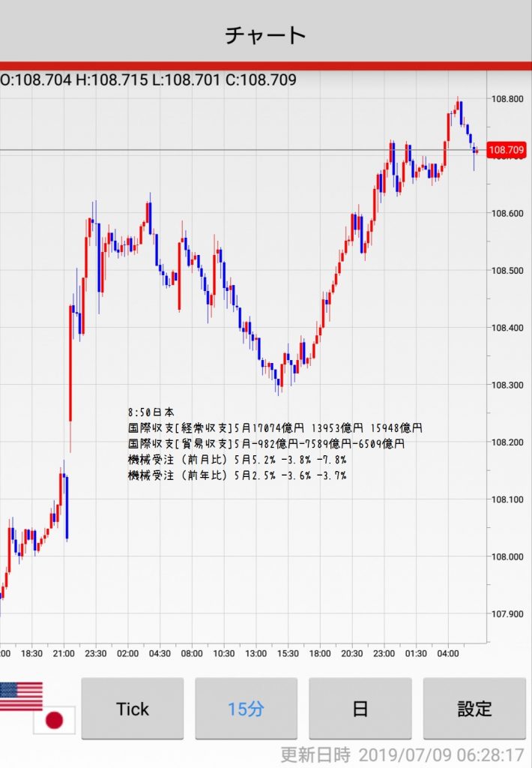
Task: Tap the 国際収支[経常収支] indicator line
Action: tap(275, 428)
